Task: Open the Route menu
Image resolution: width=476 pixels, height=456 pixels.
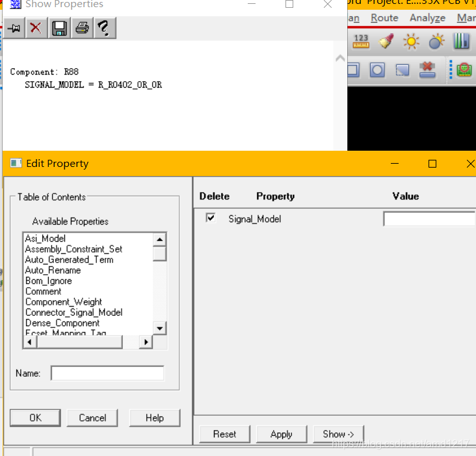Action: click(384, 18)
